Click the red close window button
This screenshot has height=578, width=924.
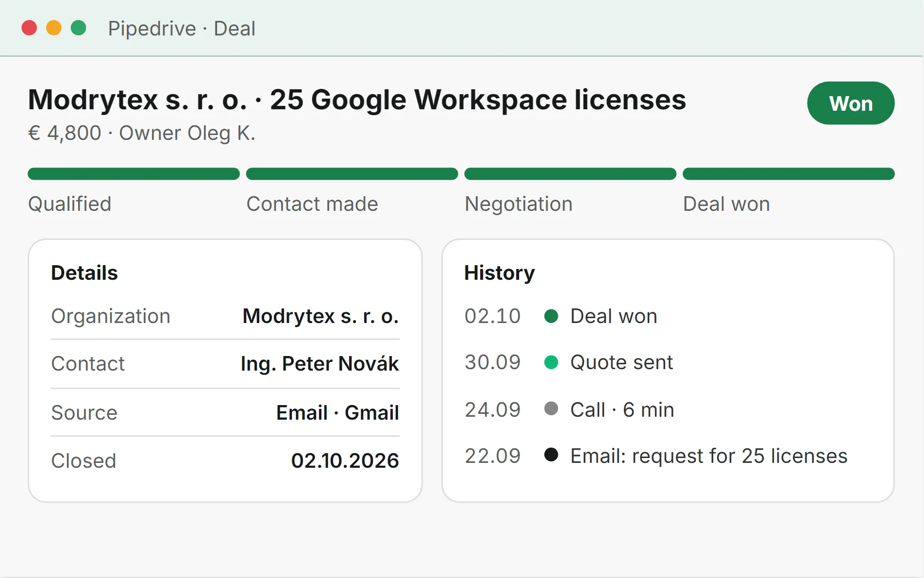(x=29, y=28)
